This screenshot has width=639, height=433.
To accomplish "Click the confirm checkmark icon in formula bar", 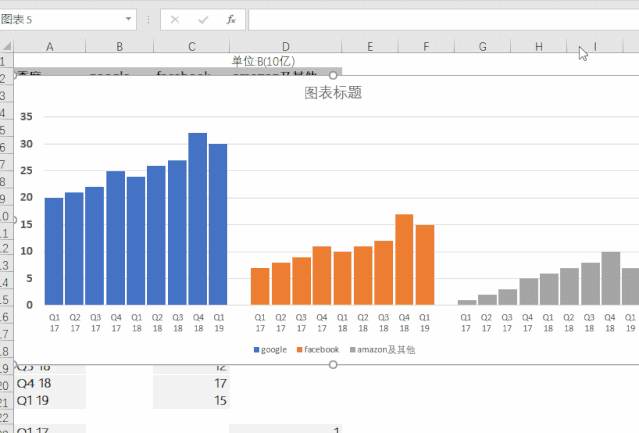I will click(203, 20).
